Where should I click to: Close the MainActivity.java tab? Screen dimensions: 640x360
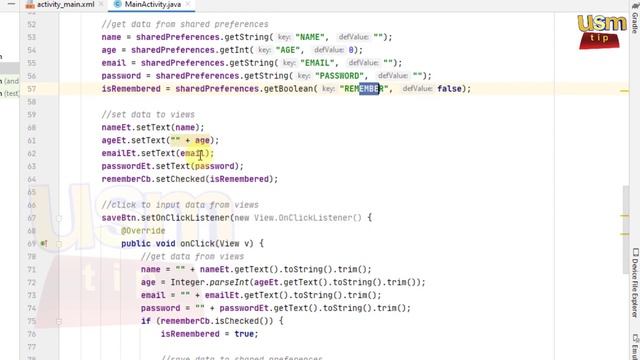click(x=188, y=4)
